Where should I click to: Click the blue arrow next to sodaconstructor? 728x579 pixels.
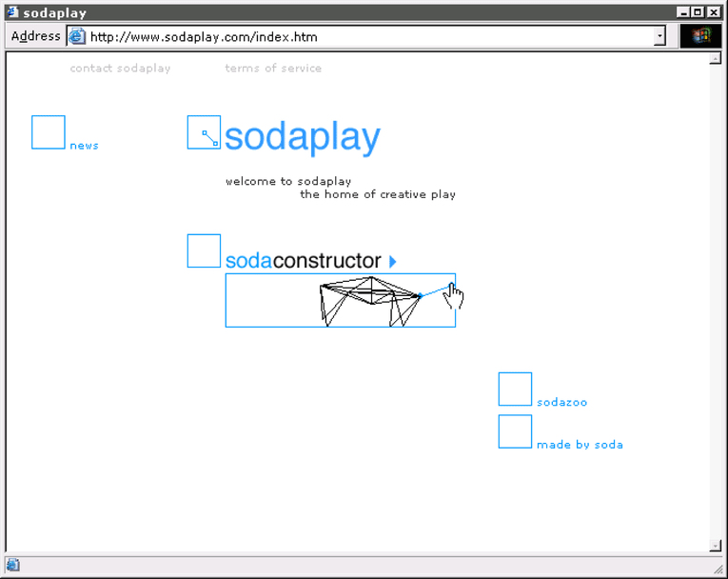[393, 261]
